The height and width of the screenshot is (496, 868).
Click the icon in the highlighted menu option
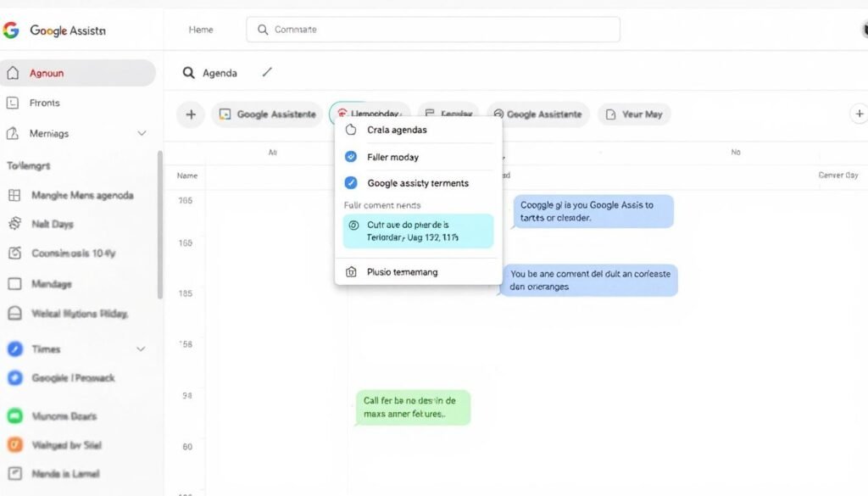click(x=353, y=226)
